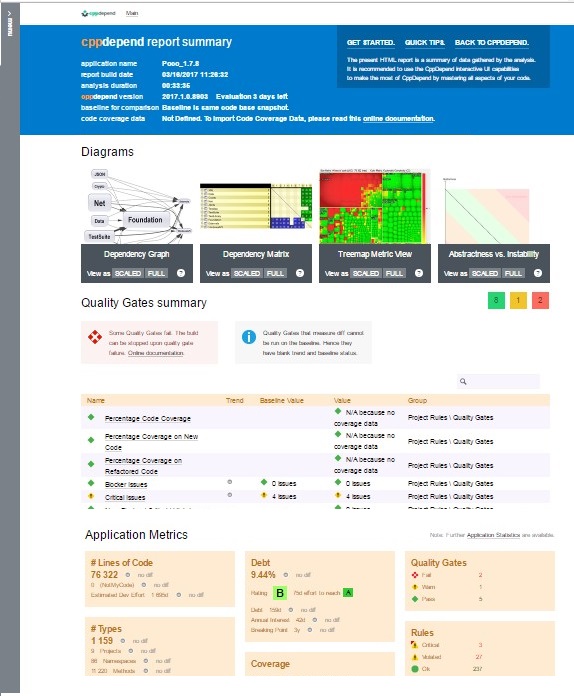Viewport: 574px width, 696px height.
Task: Click green status icon beside Blocker Issues
Action: pos(91,483)
